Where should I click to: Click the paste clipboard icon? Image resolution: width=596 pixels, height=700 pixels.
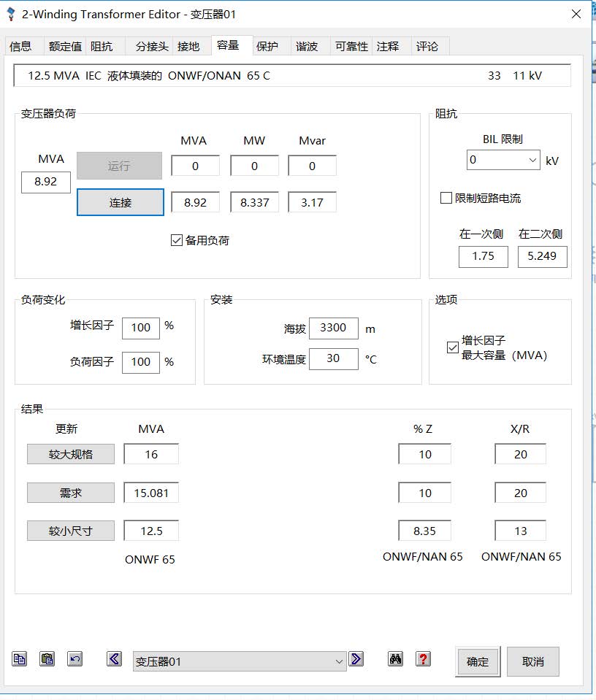click(x=47, y=659)
